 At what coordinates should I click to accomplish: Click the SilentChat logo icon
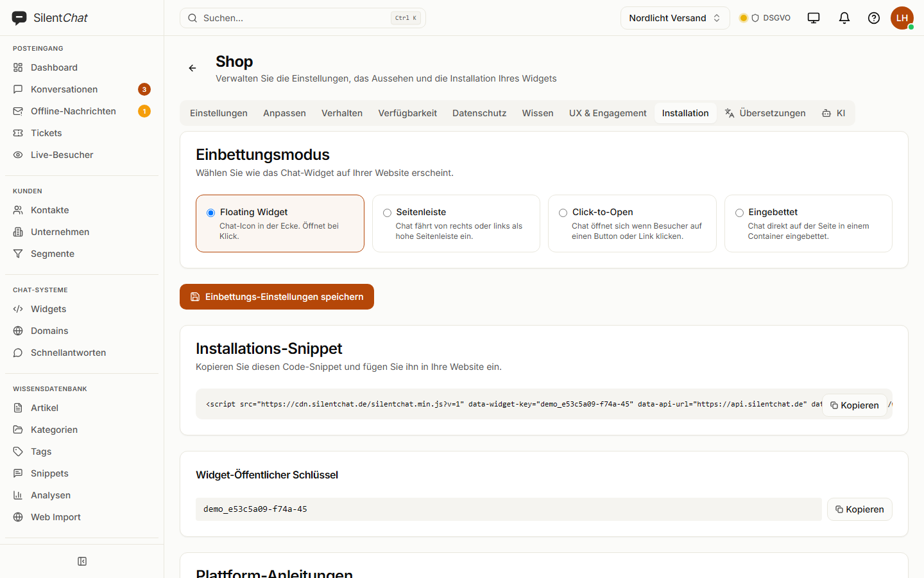pyautogui.click(x=19, y=18)
